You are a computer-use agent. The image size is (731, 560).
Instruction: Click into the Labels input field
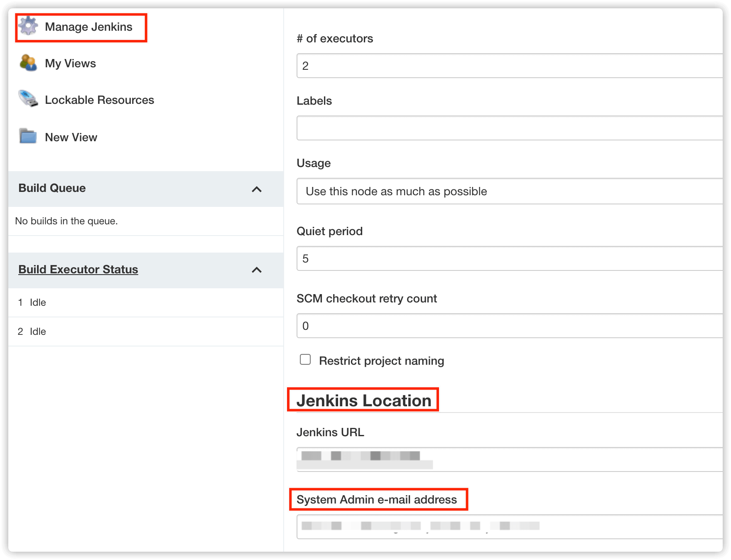(510, 128)
